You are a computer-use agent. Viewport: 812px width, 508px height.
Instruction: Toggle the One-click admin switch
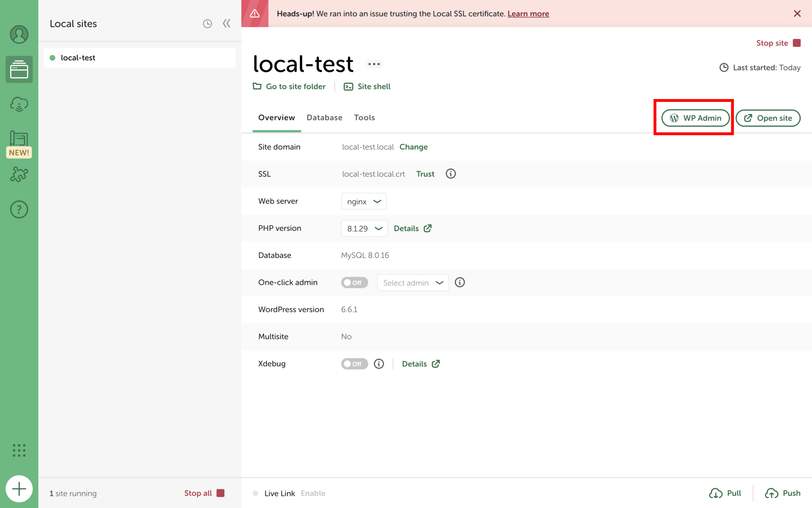(354, 283)
